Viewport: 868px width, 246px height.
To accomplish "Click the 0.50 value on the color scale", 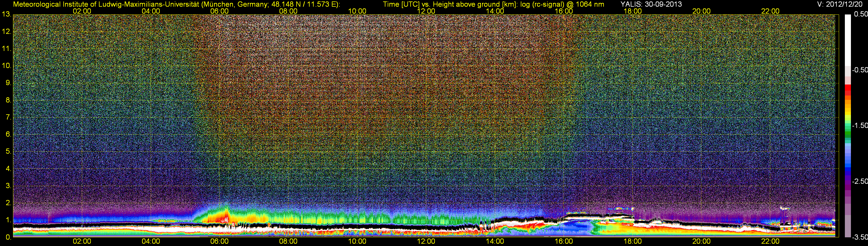I will click(861, 14).
